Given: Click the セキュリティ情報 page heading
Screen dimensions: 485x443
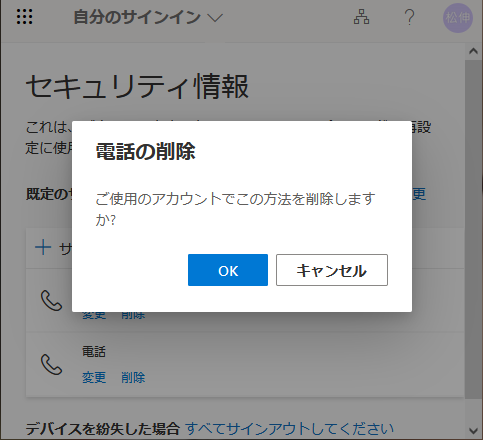Looking at the screenshot, I should tap(138, 87).
